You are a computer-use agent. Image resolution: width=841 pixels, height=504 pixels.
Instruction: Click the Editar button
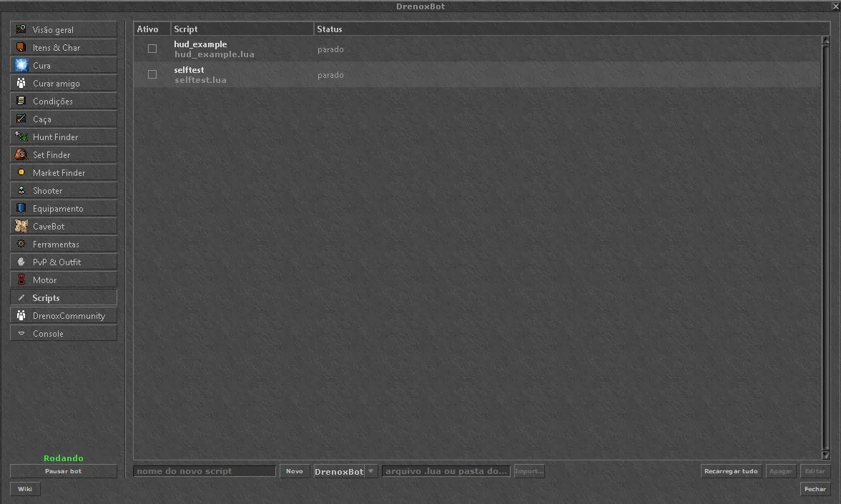point(815,471)
